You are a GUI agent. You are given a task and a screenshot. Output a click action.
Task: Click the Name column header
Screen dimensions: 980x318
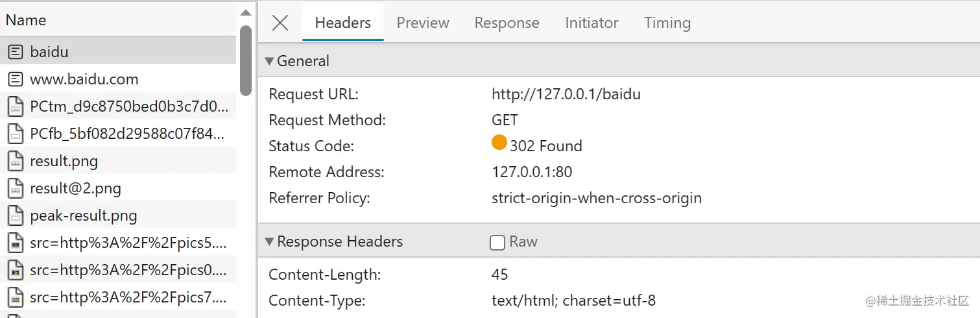point(26,20)
